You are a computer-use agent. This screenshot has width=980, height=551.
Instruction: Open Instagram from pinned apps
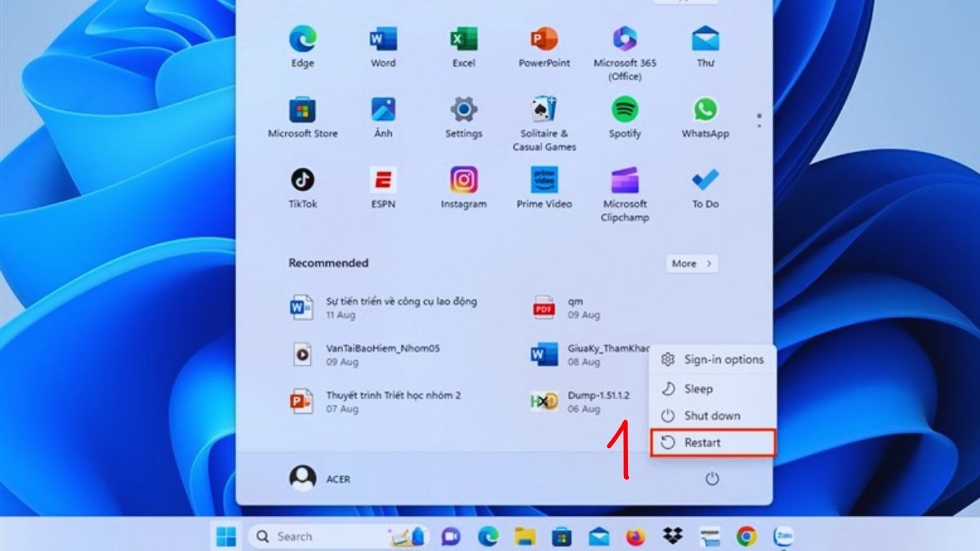pos(463,187)
